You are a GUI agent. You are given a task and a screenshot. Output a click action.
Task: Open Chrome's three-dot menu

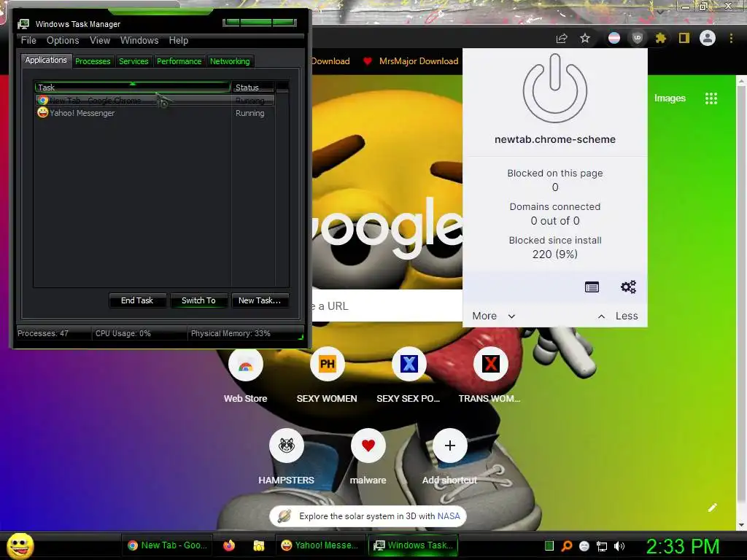coord(731,38)
